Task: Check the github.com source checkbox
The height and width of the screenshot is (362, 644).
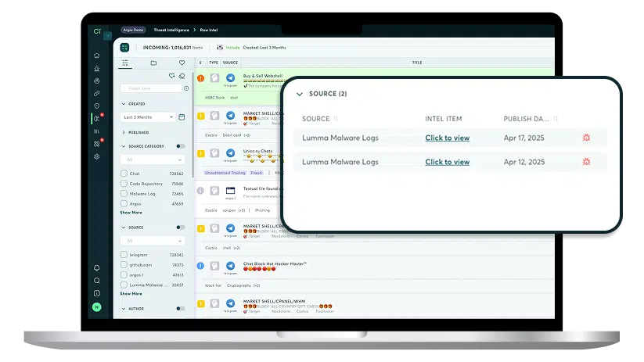Action: click(124, 265)
